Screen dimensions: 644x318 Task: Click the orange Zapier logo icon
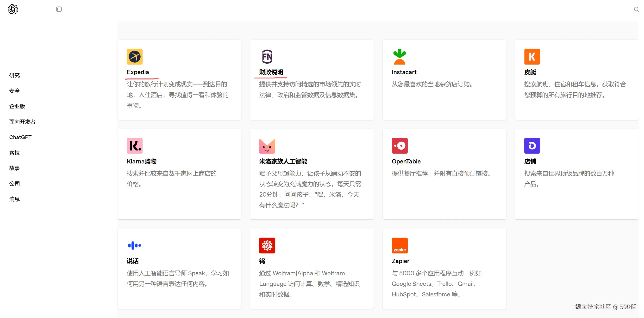399,245
